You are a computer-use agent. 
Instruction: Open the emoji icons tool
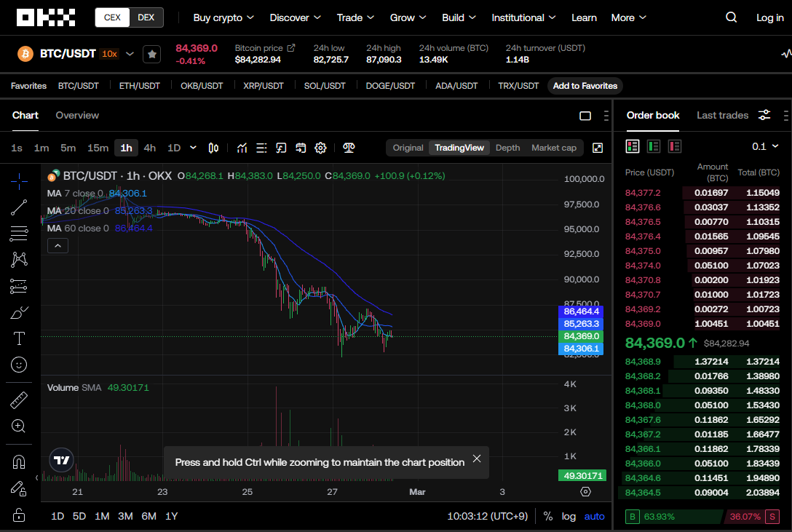point(19,365)
